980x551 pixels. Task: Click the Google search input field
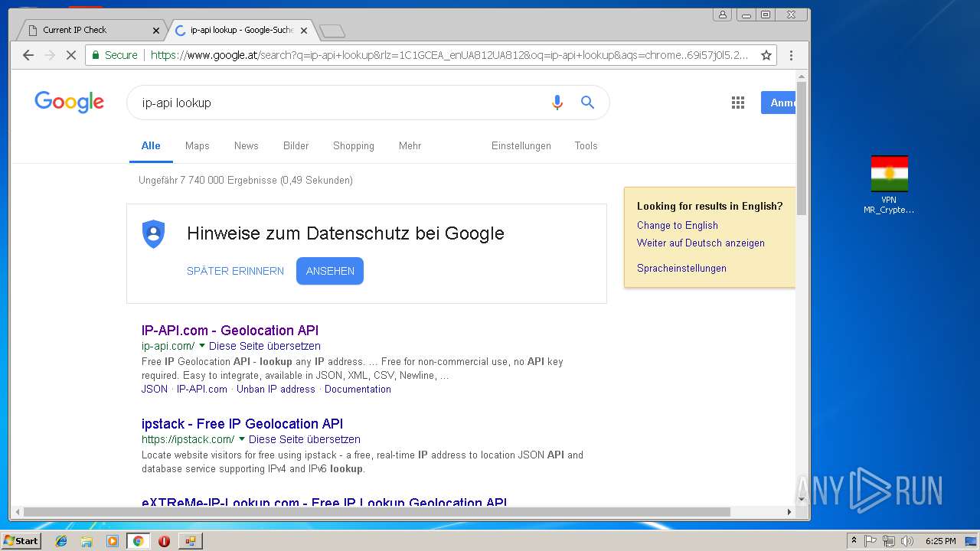click(x=337, y=103)
